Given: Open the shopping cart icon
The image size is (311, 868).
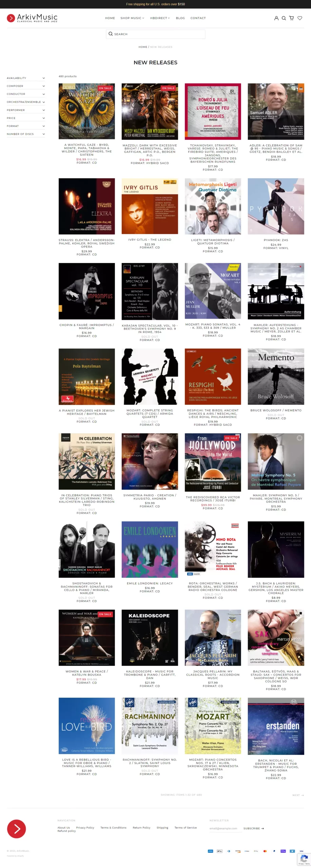Looking at the screenshot, I should (x=291, y=18).
